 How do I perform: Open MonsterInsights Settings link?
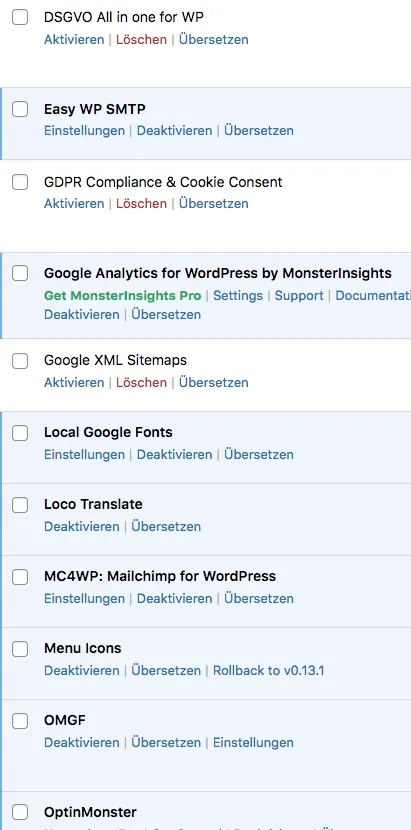point(238,295)
